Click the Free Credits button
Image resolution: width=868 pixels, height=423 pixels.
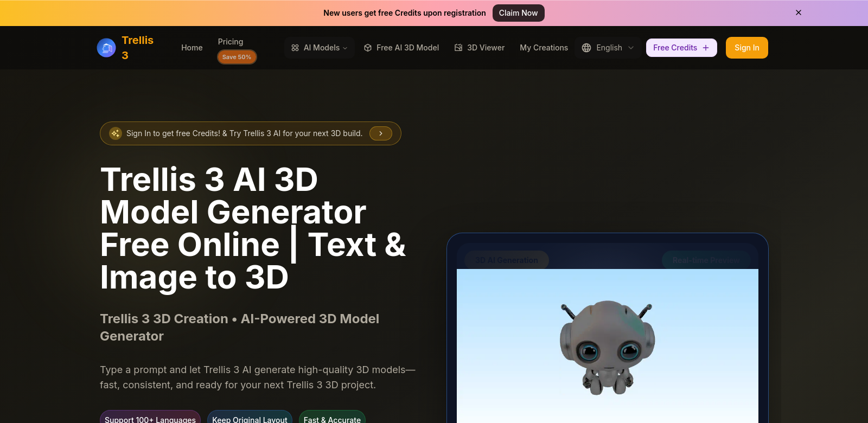tap(681, 48)
